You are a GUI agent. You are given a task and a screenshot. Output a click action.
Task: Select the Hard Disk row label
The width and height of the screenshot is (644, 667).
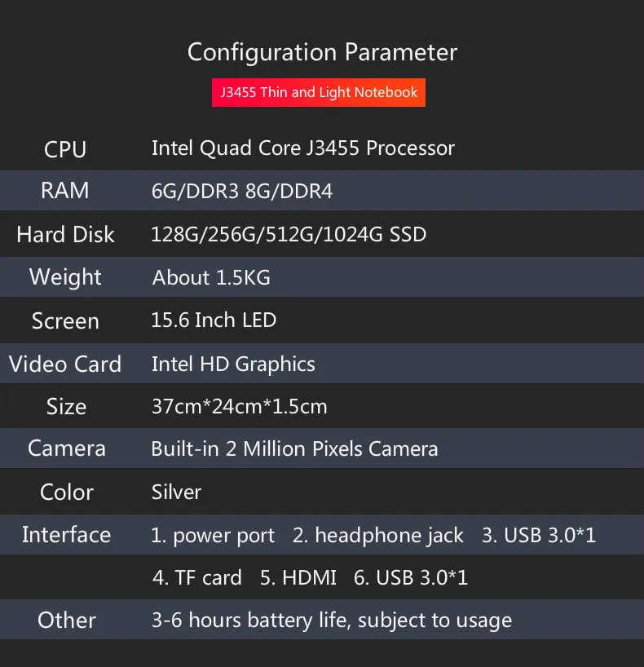point(65,234)
